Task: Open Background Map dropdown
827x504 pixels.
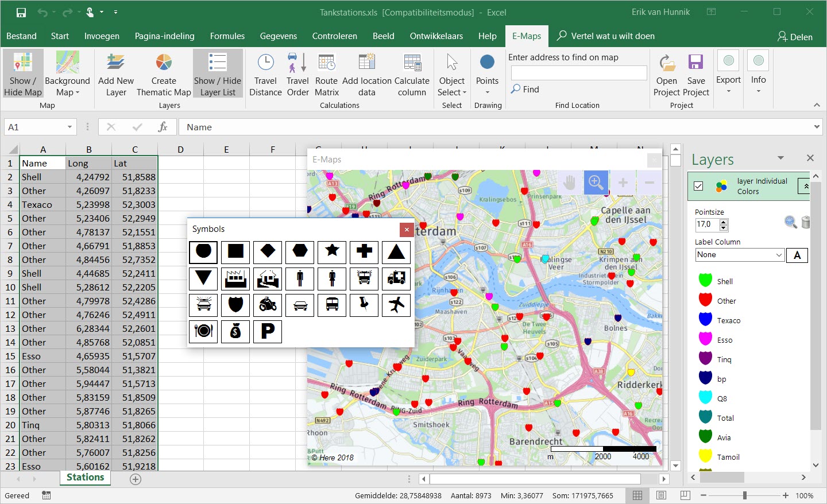Action: pos(67,73)
